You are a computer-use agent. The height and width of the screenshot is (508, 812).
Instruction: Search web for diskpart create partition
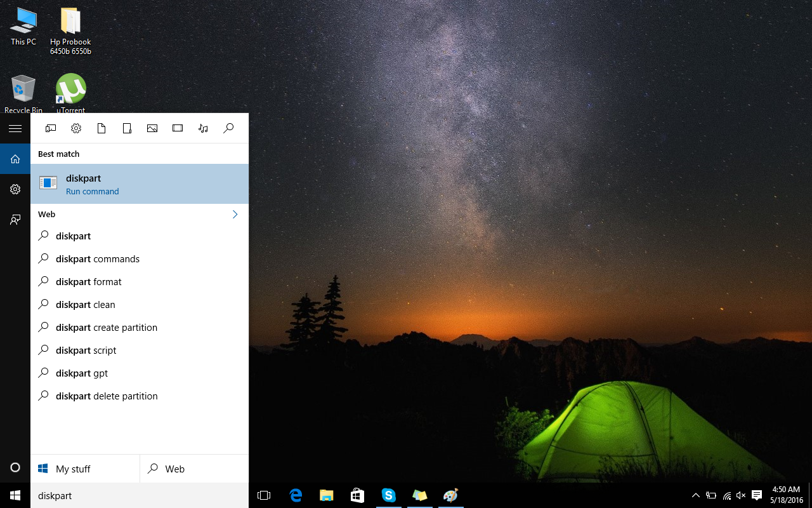coord(107,328)
